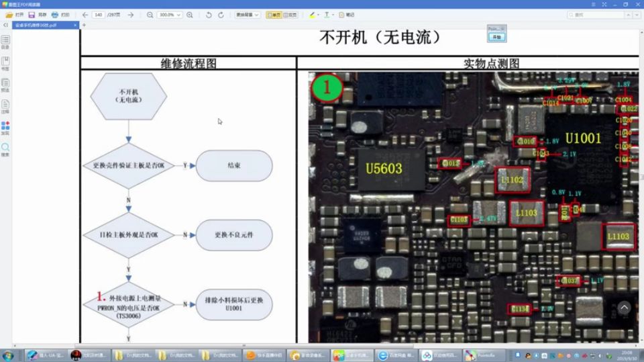Switch to the PDF reader taskbar item
Viewport: 644px width, 362px height.
[352, 355]
